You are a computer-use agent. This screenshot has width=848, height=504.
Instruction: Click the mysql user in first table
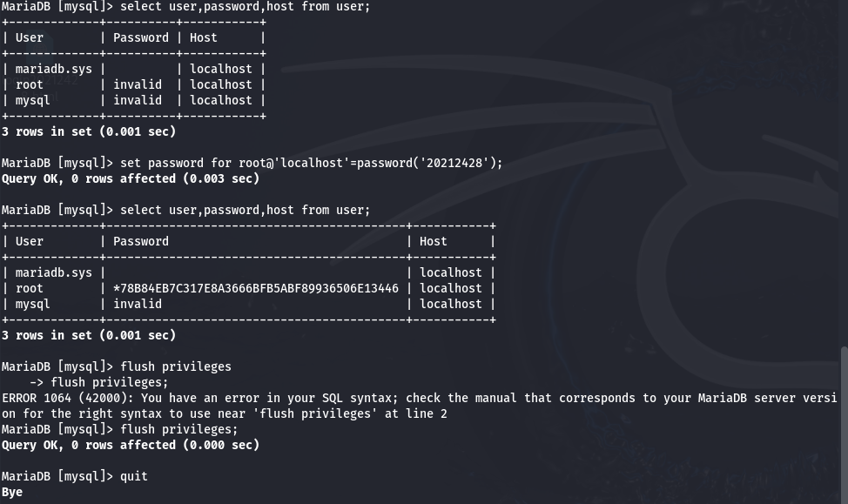pos(33,100)
